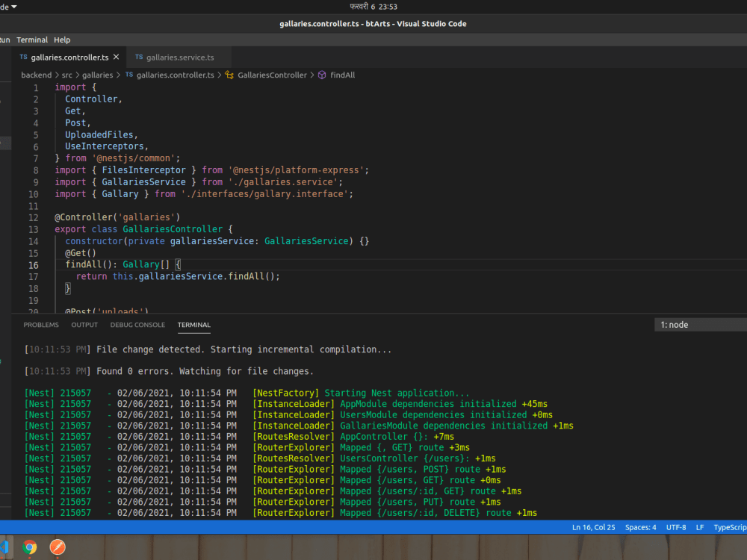Click 'Spaces: 4' indentation setting
Viewport: 747px width, 560px height.
(640, 527)
